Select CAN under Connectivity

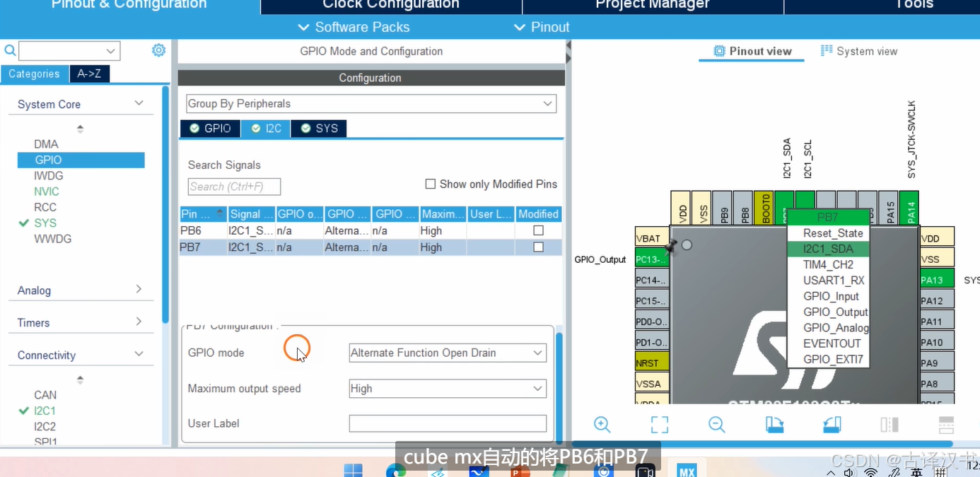[45, 395]
